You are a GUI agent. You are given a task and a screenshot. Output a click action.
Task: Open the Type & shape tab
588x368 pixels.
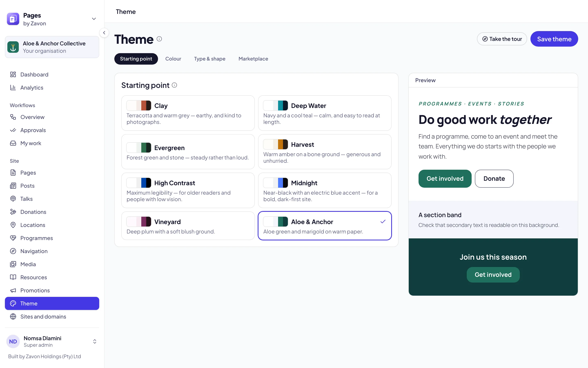(210, 59)
